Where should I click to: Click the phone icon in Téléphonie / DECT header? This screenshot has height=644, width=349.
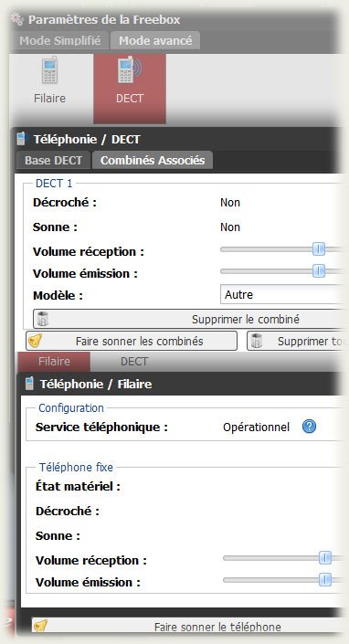pos(21,139)
